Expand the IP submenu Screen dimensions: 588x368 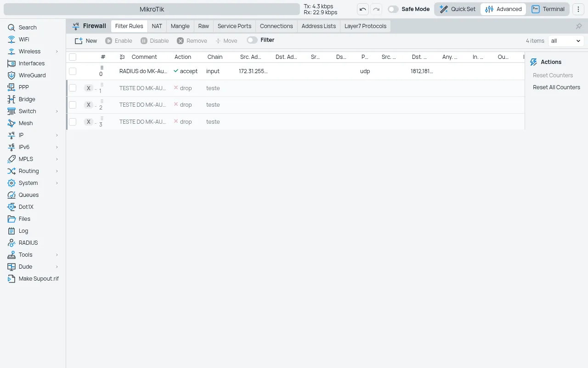pos(57,135)
